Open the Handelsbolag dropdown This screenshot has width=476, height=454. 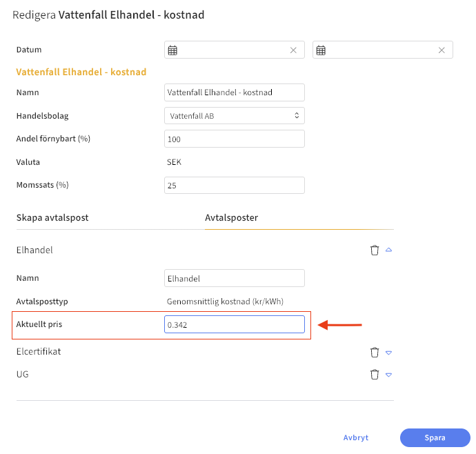[235, 116]
